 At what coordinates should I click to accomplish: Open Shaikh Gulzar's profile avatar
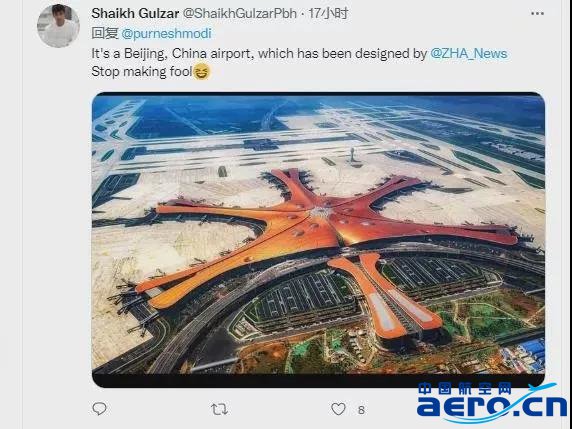coord(58,26)
